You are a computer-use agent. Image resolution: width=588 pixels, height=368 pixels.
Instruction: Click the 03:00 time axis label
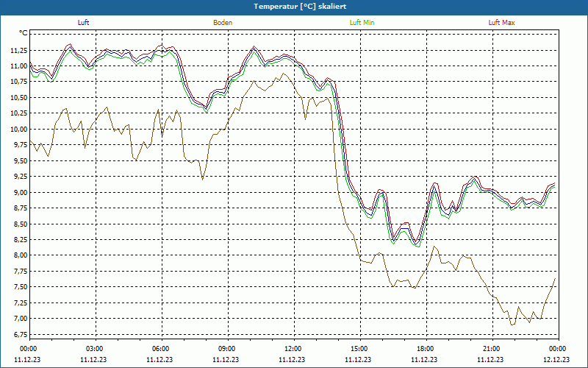(96, 349)
